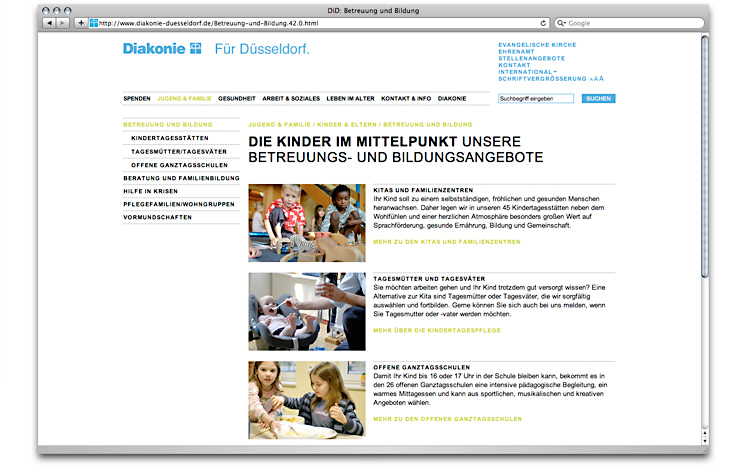Image resolution: width=750 pixels, height=469 pixels.
Task: Open the Kontakt link in top right
Action: [x=514, y=65]
